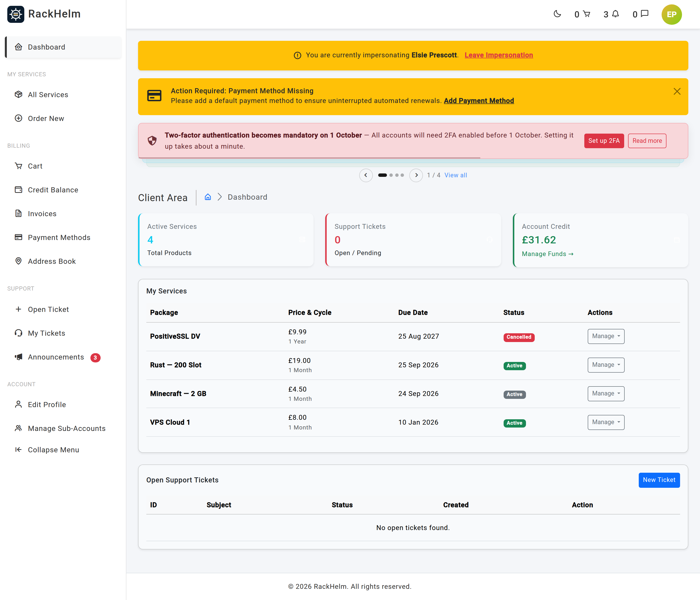Image resolution: width=700 pixels, height=600 pixels.
Task: Click the Set up 2FA button
Action: point(604,141)
